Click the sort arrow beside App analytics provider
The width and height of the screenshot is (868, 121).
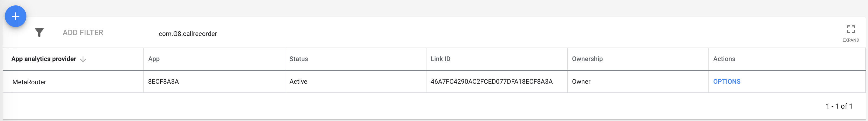[83, 59]
